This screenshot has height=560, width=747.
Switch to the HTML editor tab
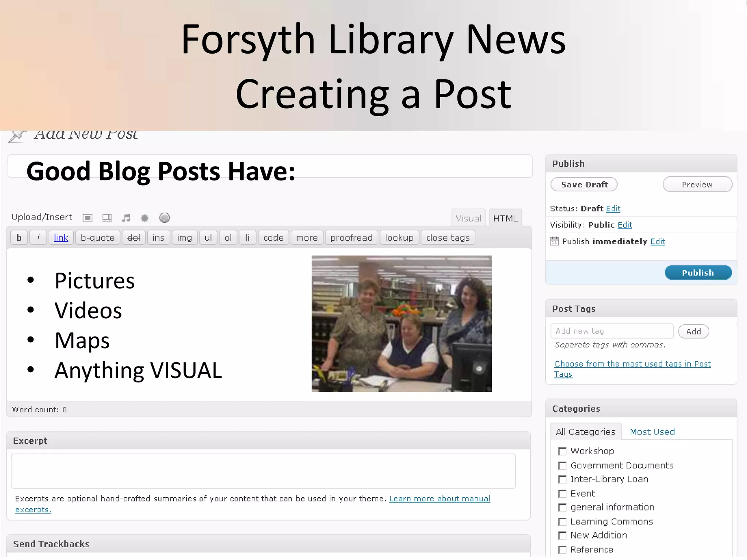click(x=506, y=218)
